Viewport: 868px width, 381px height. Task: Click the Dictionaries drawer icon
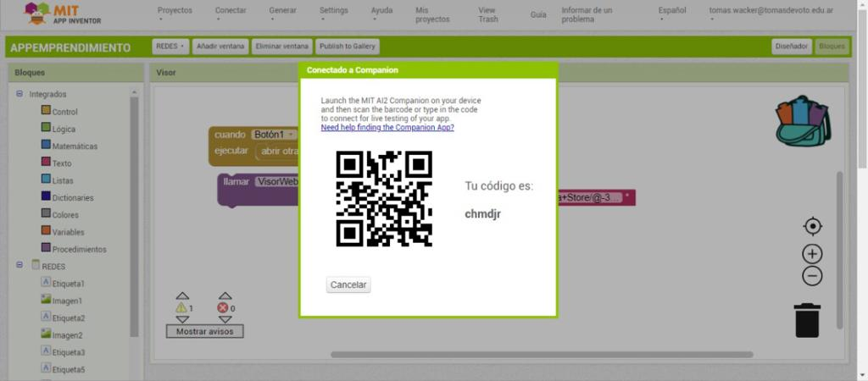pyautogui.click(x=46, y=196)
